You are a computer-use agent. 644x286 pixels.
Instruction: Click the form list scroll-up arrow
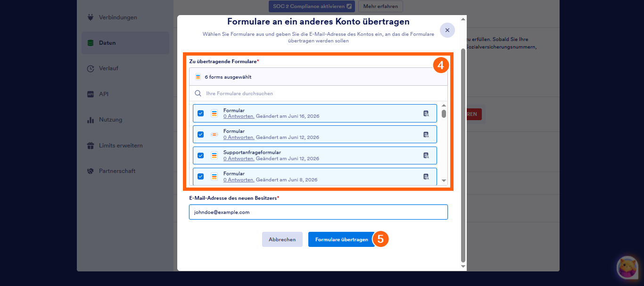[444, 105]
